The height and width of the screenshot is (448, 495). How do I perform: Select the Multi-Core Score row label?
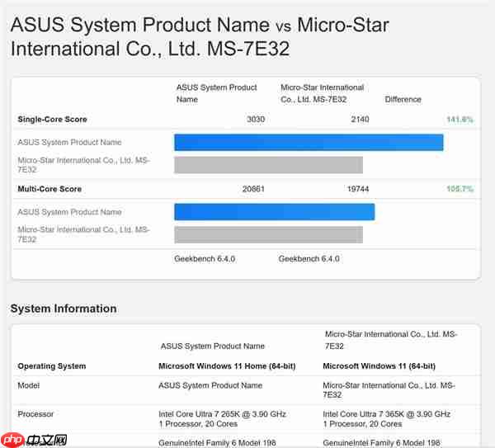(49, 189)
